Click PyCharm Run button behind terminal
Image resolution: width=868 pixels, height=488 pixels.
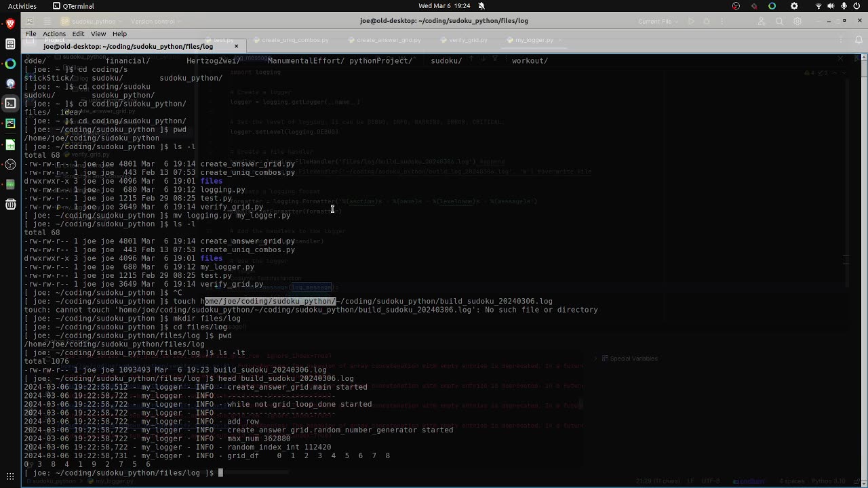pyautogui.click(x=691, y=21)
